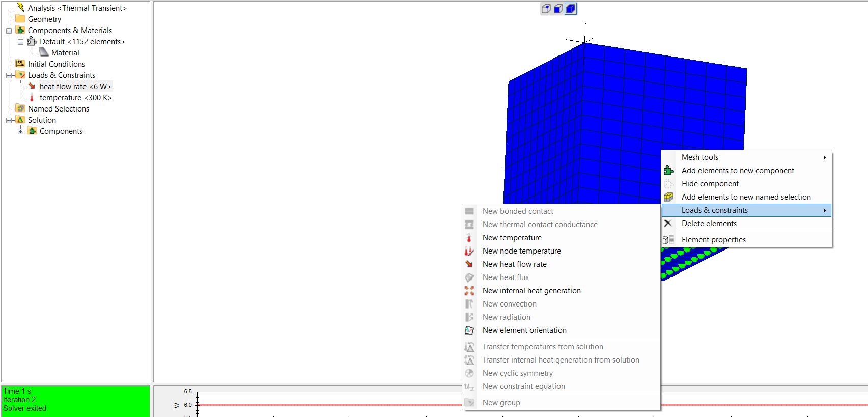Viewport: 868px width, 417px height.
Task: Click the Solution Components icon
Action: 32,131
